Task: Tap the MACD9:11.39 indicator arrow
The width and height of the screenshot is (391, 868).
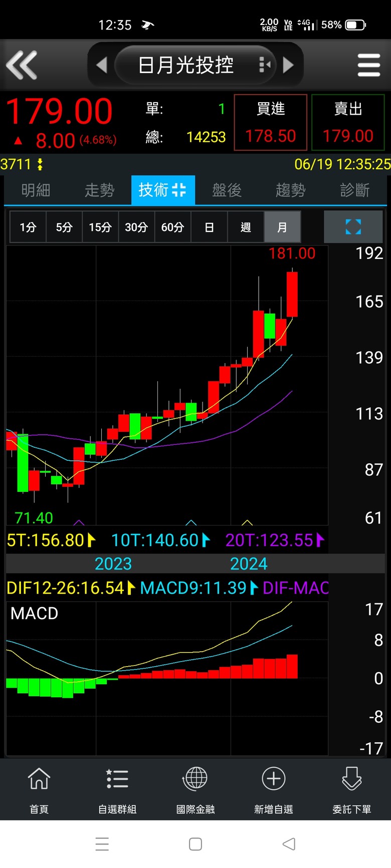Action: (x=254, y=588)
